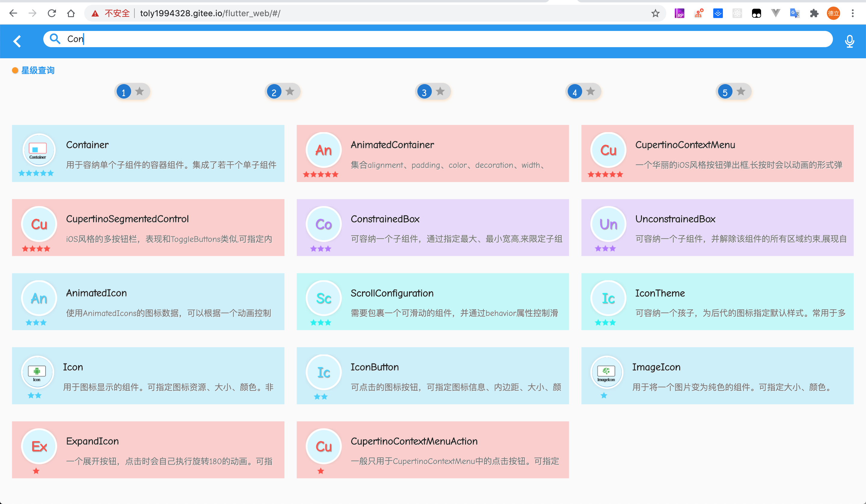Toggle the 1 star filter chip
The height and width of the screenshot is (504, 866).
point(132,92)
